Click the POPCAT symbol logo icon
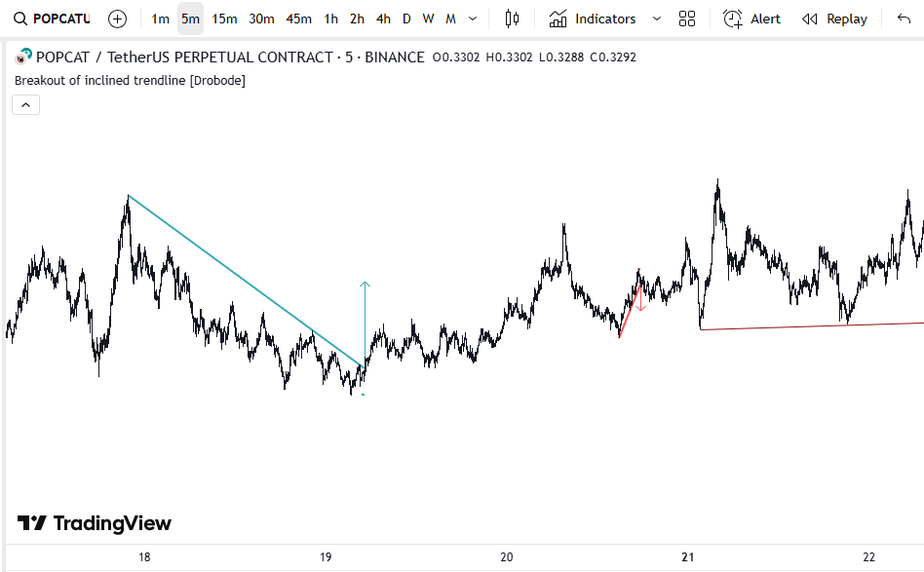 (23, 57)
